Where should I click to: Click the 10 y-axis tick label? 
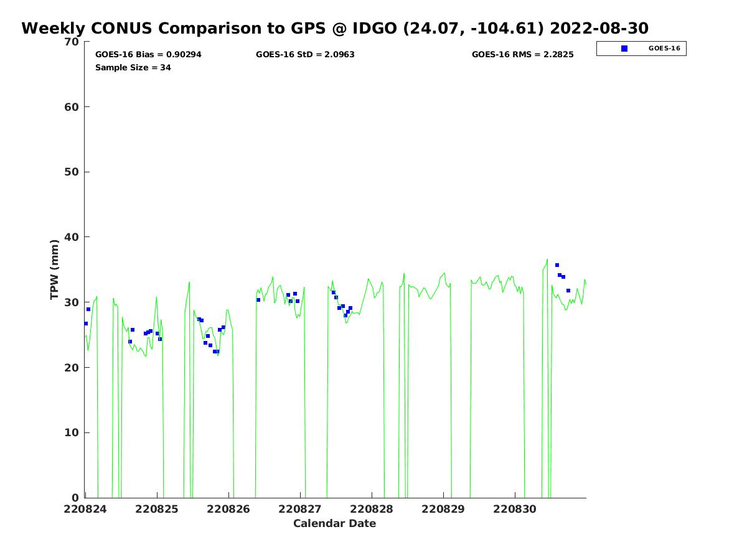[x=72, y=433]
